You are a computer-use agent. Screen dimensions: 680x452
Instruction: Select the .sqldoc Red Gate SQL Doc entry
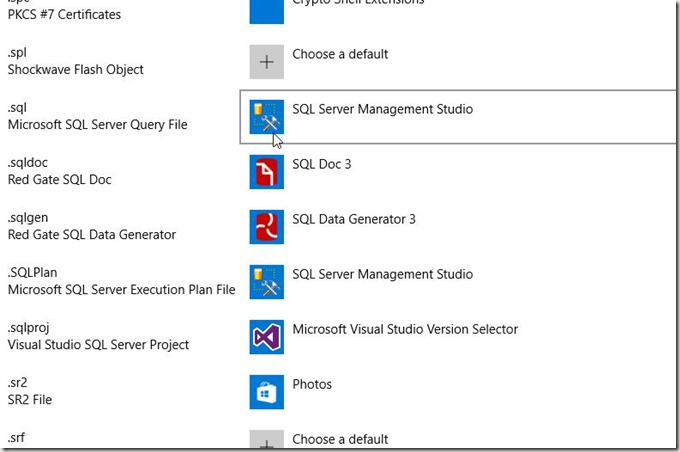[59, 171]
